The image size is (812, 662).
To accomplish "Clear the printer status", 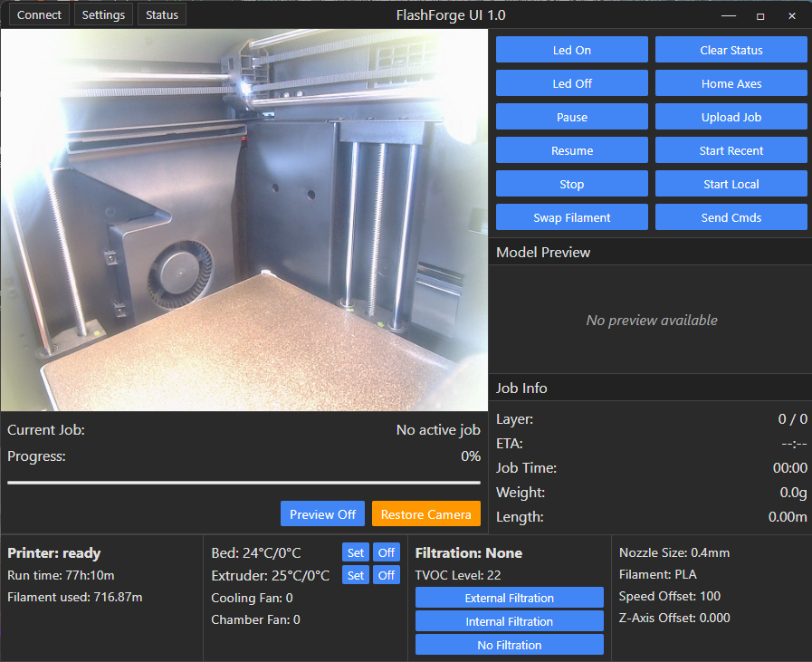I will pos(731,50).
